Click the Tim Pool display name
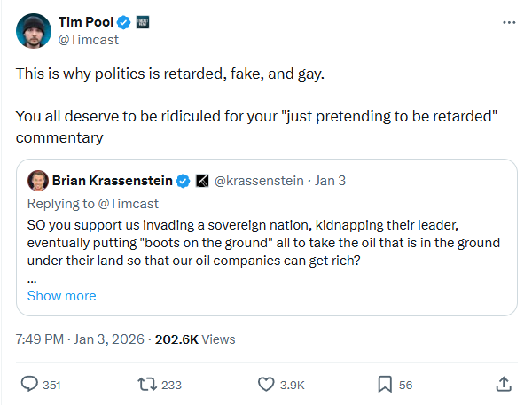The height and width of the screenshot is (405, 532). pyautogui.click(x=85, y=22)
